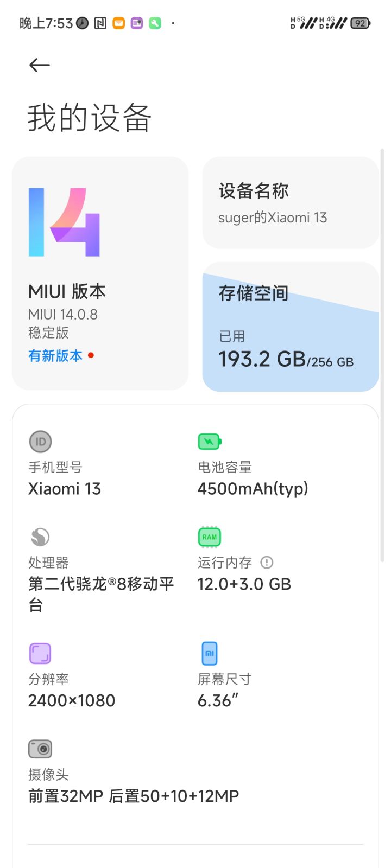Image resolution: width=391 pixels, height=868 pixels.
Task: Tap the info icon beside 运行内存
Action: 267,563
